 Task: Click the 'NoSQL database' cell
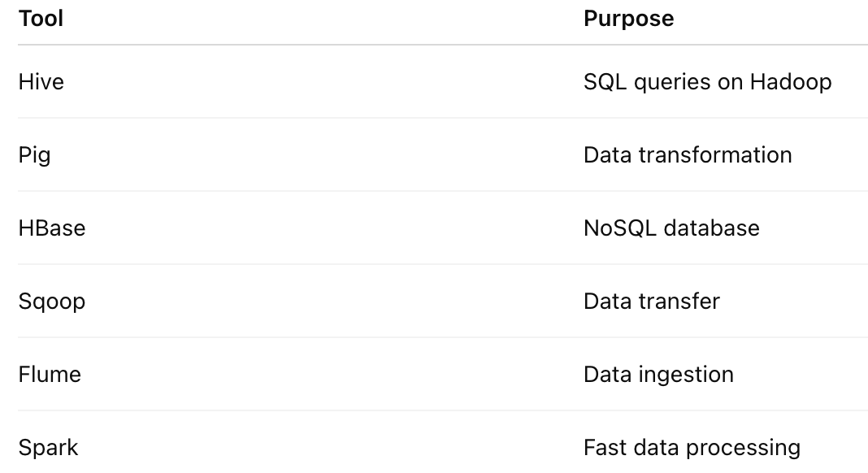pos(671,228)
